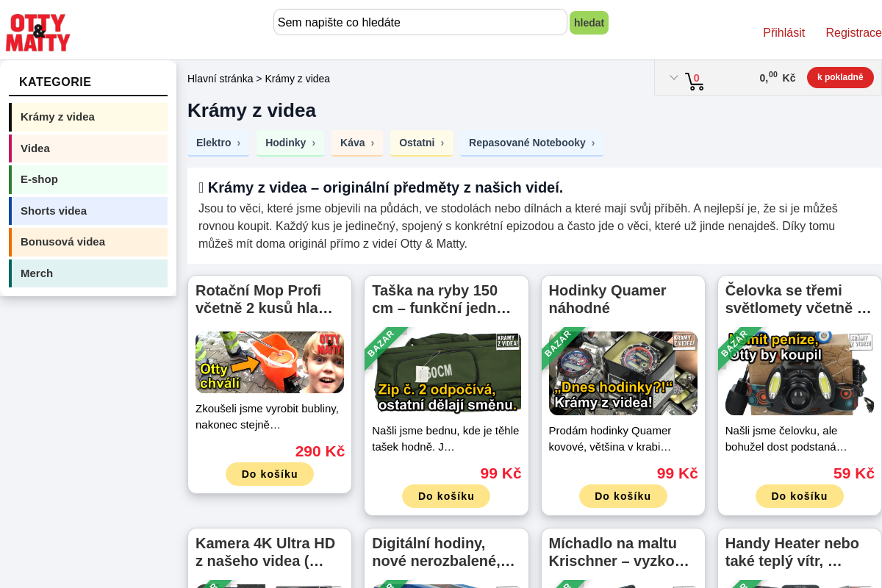Screen dimensions: 882x588
Task: Click the cart total '0,00 Kč'
Action: 777,77
